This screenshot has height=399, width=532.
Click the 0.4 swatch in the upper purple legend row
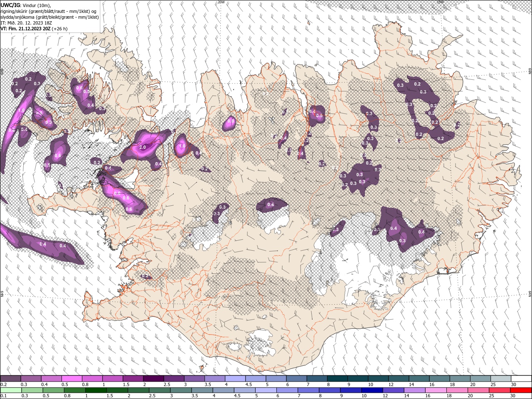click(x=52, y=379)
